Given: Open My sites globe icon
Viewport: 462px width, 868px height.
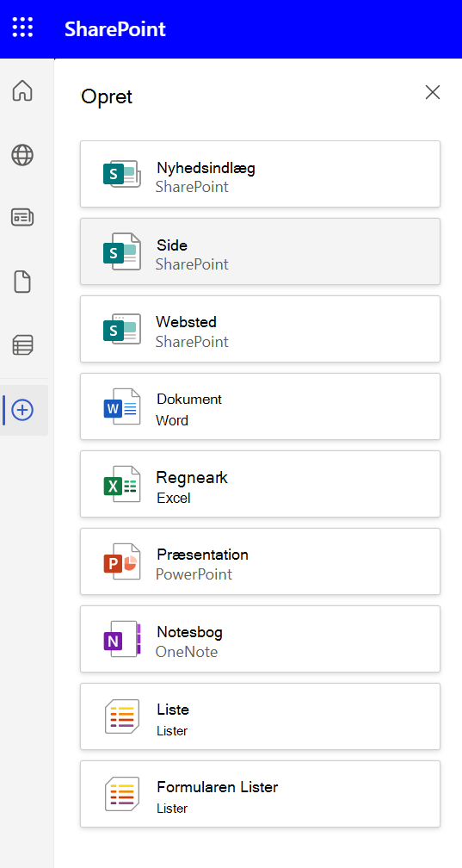Looking at the screenshot, I should [22, 155].
